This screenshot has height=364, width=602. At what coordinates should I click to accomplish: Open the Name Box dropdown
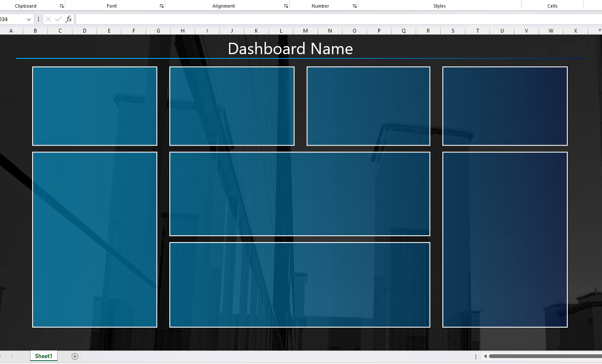pyautogui.click(x=28, y=19)
